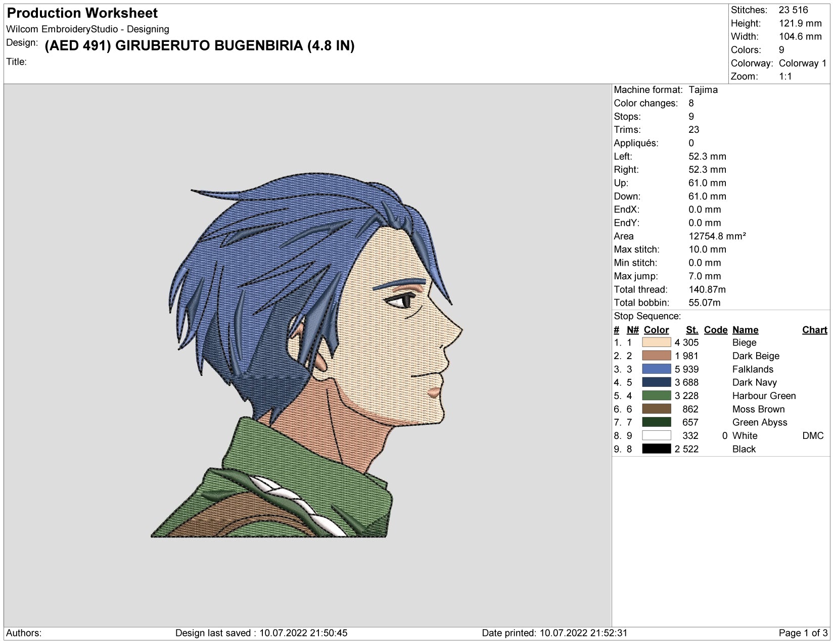Click the Production Worksheet heading
Viewport: 834px width, 644px height.
click(x=82, y=13)
